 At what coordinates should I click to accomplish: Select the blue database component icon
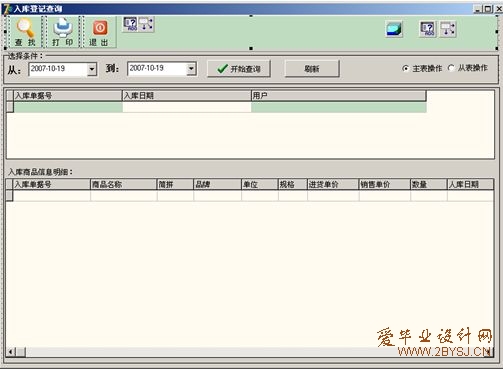(x=394, y=29)
